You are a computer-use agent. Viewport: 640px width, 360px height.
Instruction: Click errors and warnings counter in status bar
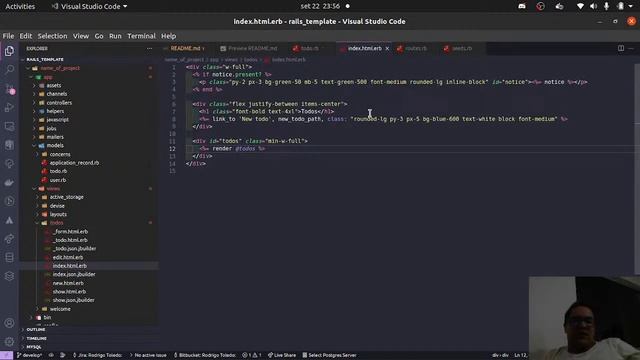[x=251, y=355]
